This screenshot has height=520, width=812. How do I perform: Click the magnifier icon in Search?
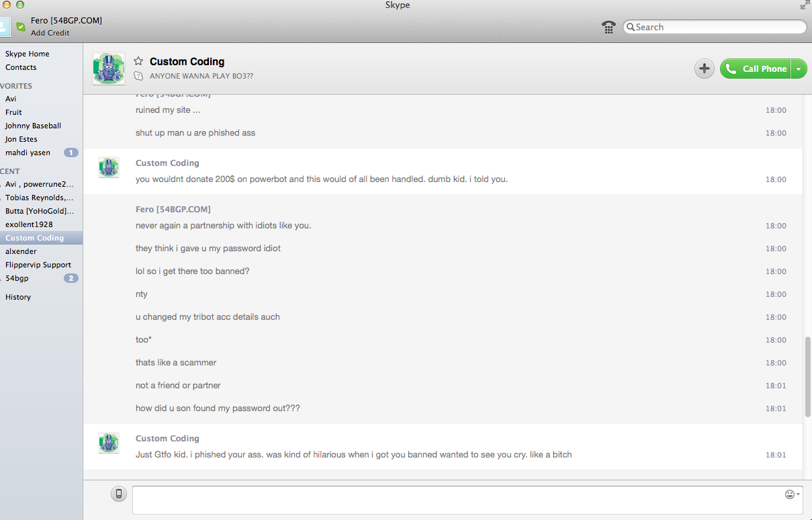coord(631,27)
